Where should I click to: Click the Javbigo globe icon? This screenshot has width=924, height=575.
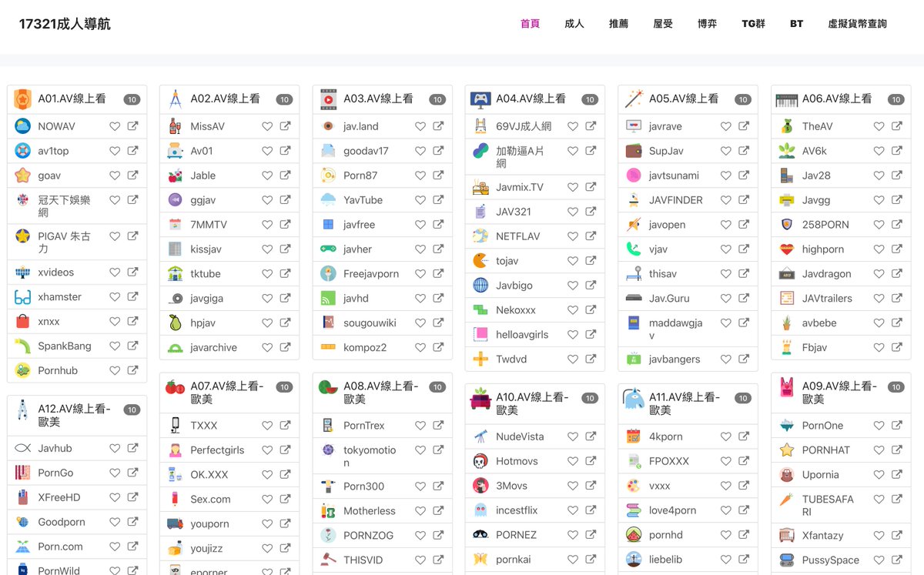(x=480, y=286)
